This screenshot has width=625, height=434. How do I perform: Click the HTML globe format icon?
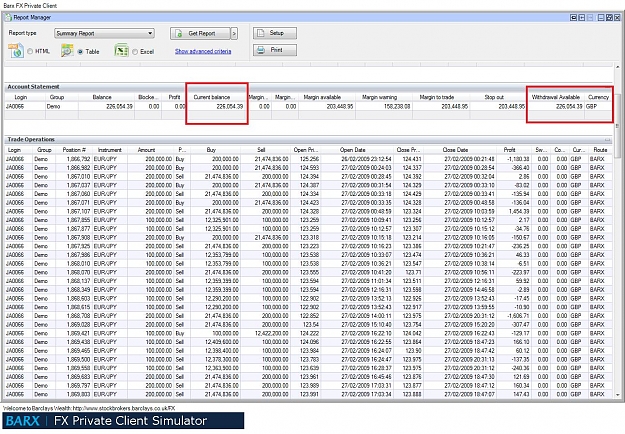pyautogui.click(x=16, y=51)
